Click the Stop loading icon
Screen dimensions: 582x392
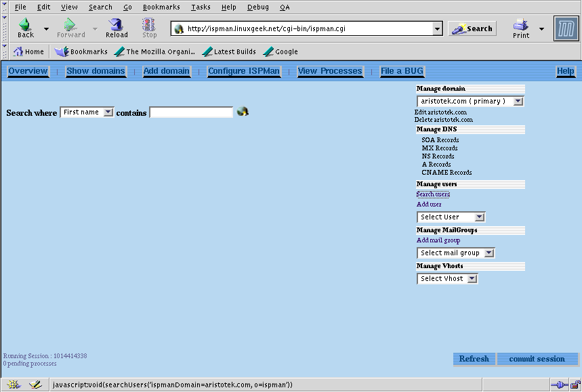point(149,28)
